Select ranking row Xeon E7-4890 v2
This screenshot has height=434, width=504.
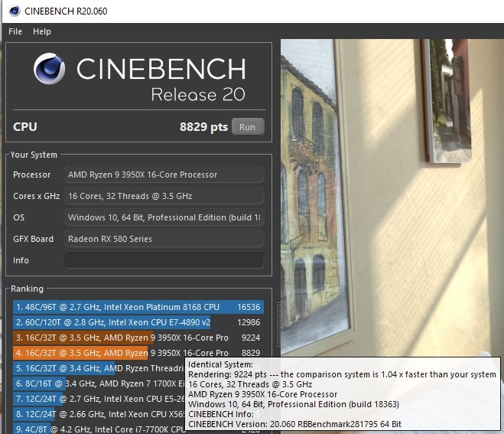click(x=138, y=322)
